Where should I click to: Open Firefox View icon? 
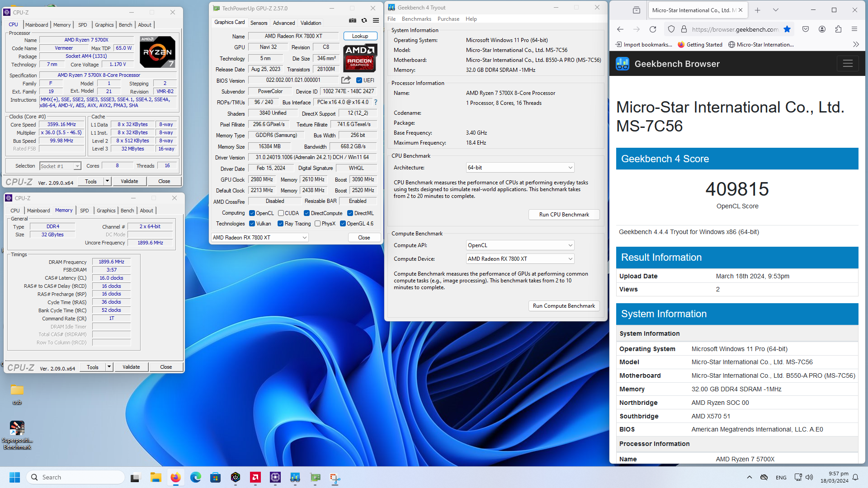click(637, 10)
